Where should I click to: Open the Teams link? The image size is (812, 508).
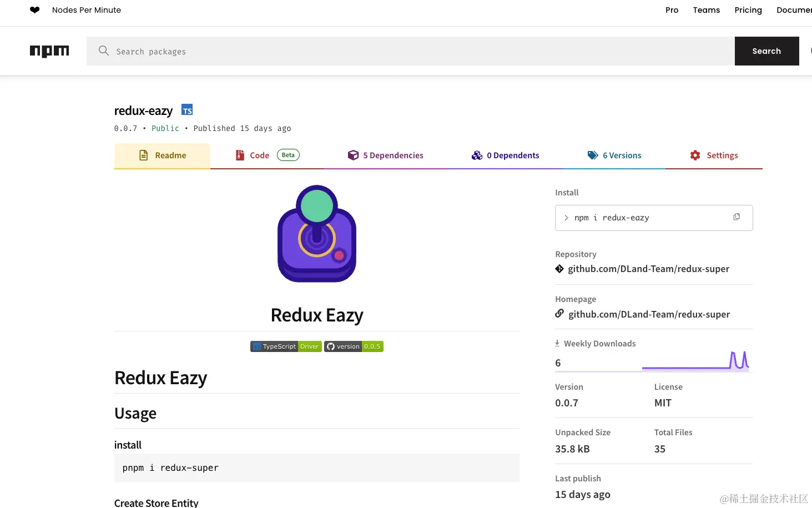click(x=707, y=10)
